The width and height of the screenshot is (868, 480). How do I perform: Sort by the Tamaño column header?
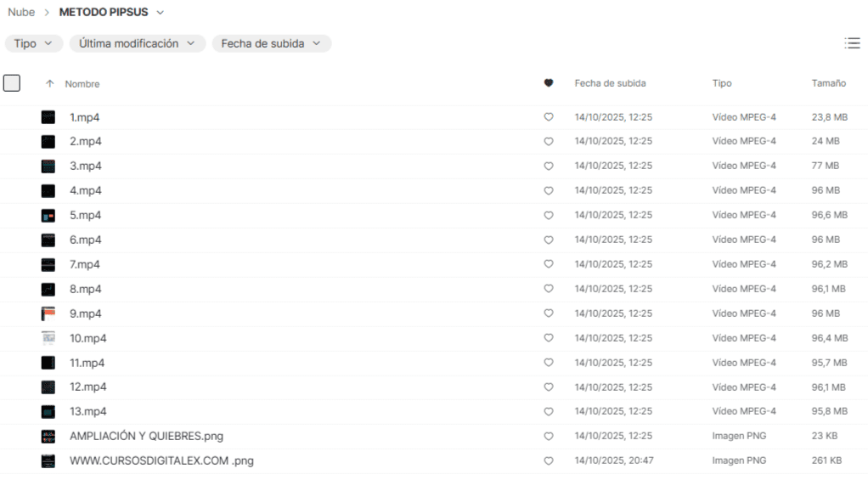pyautogui.click(x=828, y=83)
